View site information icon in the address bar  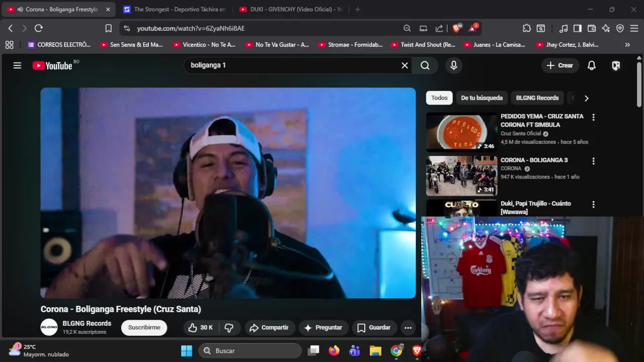point(127,28)
